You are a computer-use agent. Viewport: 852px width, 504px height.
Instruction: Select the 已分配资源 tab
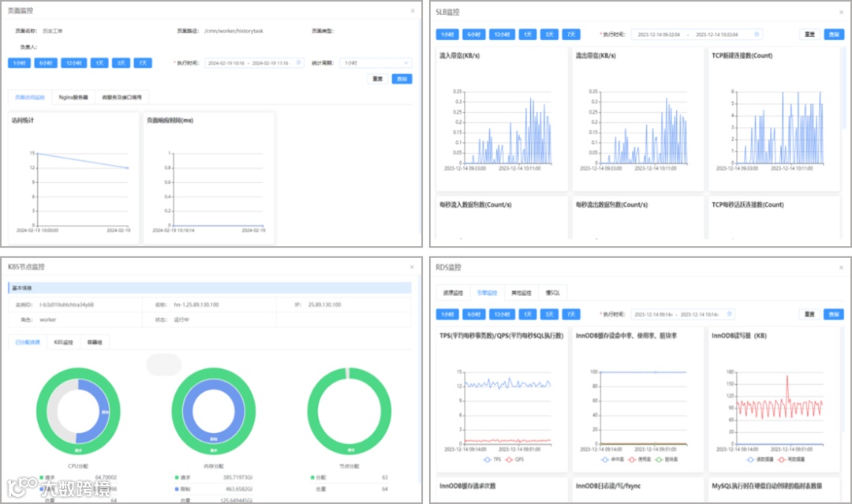28,342
